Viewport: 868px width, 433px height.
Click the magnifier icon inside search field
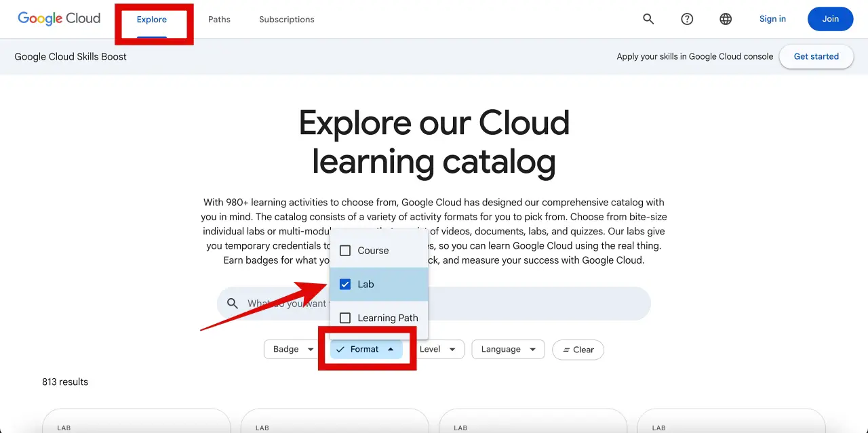(233, 304)
